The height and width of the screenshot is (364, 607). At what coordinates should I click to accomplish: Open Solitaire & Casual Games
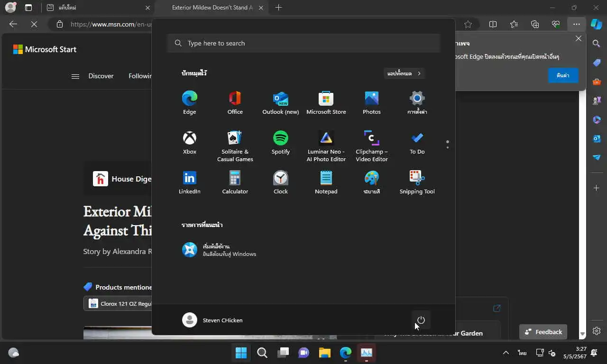coord(235,146)
